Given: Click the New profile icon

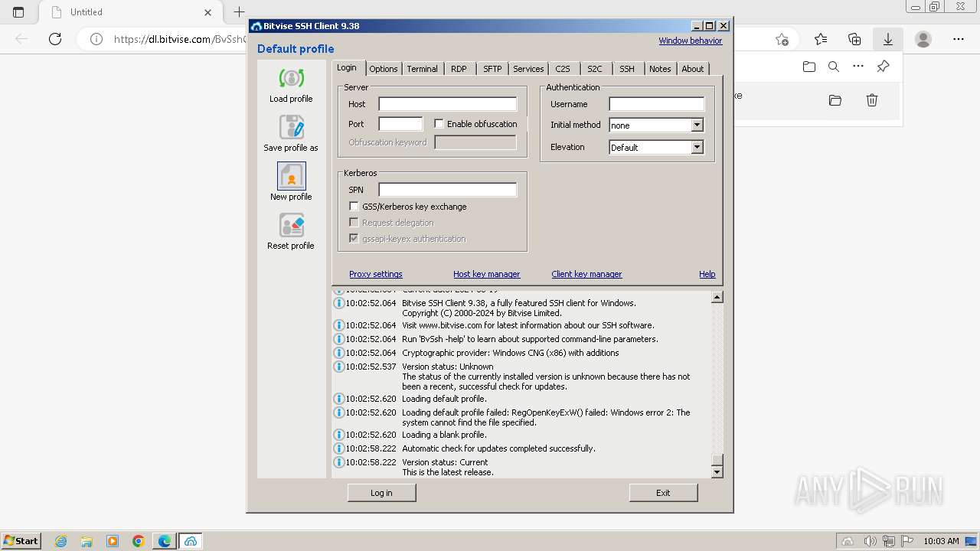Looking at the screenshot, I should click(x=291, y=176).
